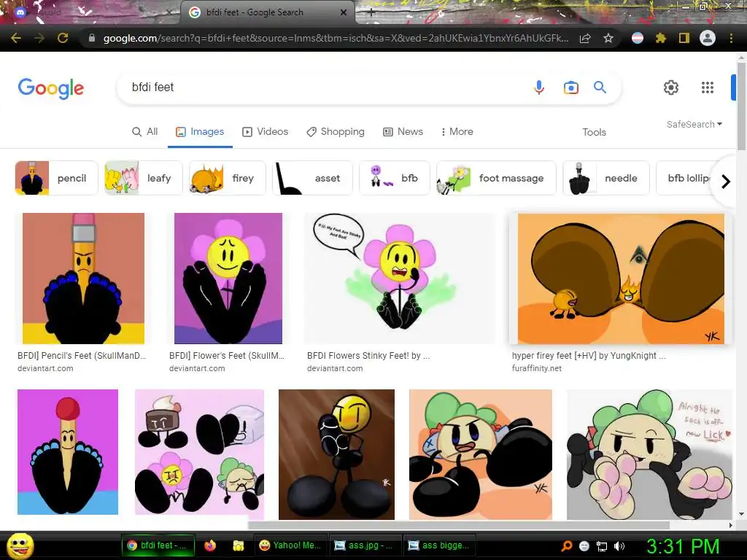Switch to the Shopping tab
747x560 pixels.
tap(336, 132)
